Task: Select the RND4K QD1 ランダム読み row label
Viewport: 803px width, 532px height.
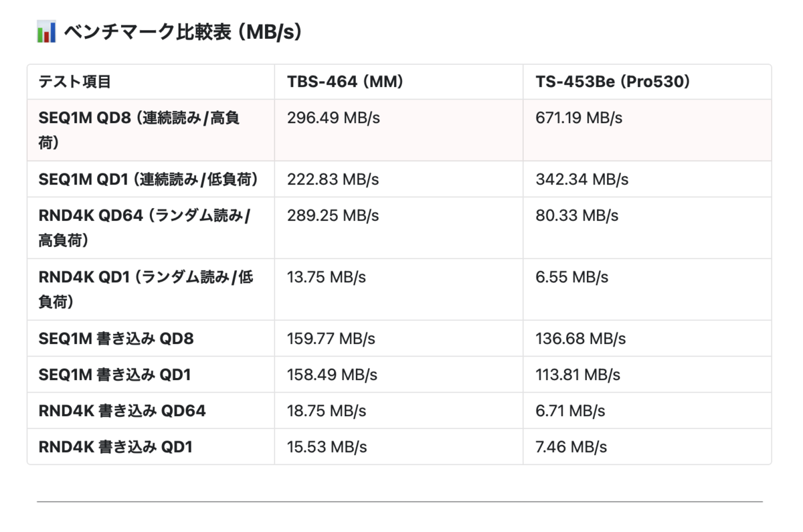Action: click(x=146, y=289)
